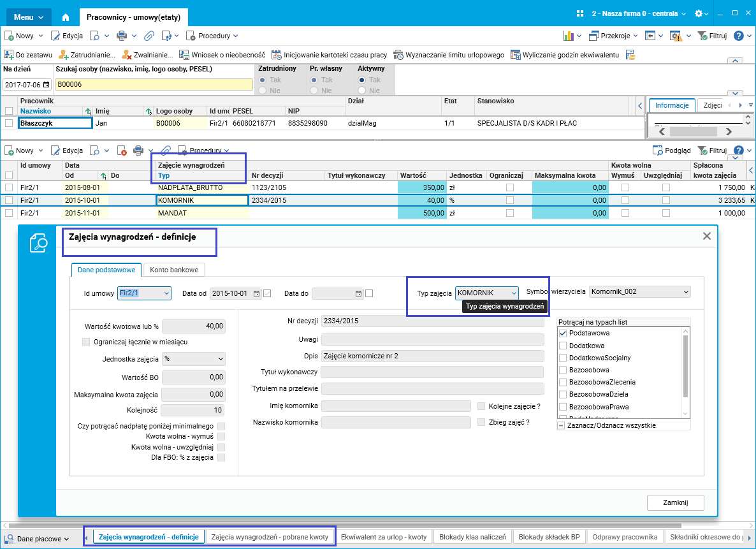Switch to Konto bankowe tab

[175, 270]
